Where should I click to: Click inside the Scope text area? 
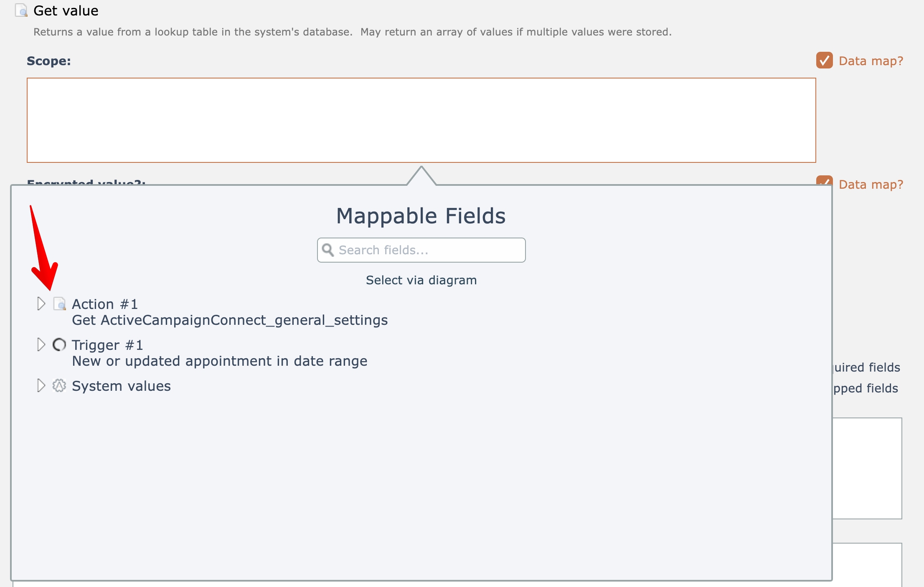pos(421,120)
